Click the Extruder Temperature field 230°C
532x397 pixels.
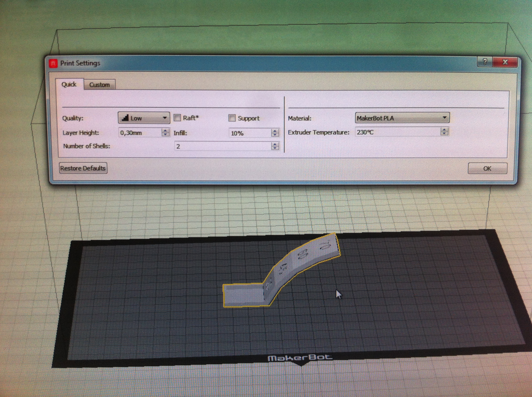tap(398, 132)
